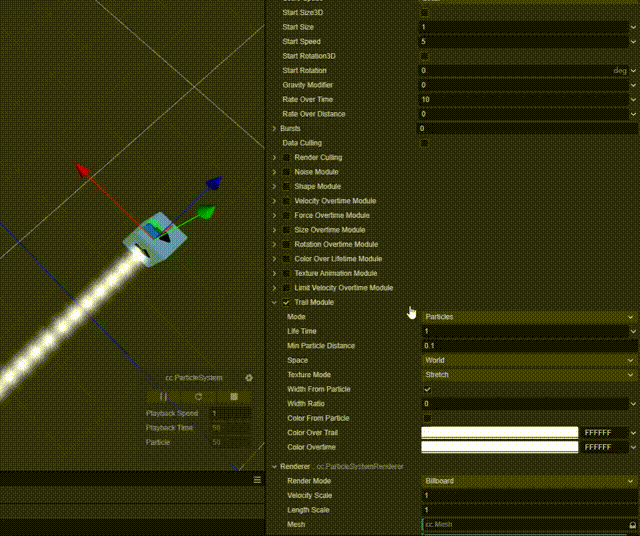Open the bottom panel hamburger menu
The image size is (640, 536).
pyautogui.click(x=257, y=480)
